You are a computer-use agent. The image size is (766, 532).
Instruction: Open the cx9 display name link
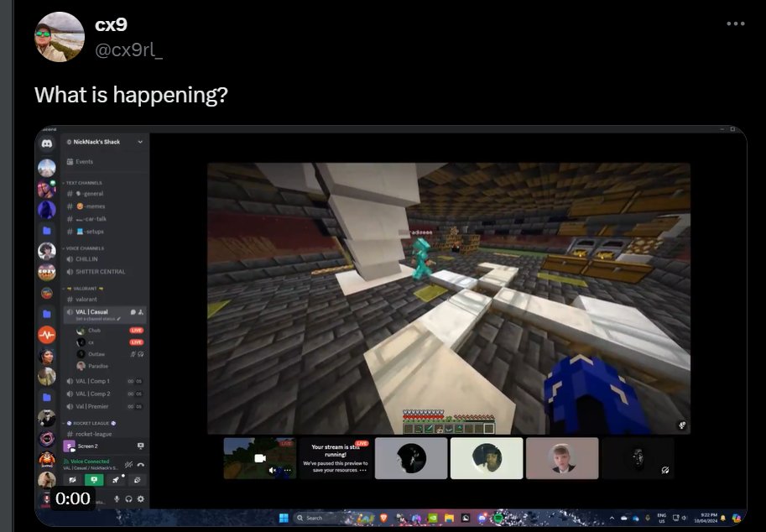(x=111, y=24)
